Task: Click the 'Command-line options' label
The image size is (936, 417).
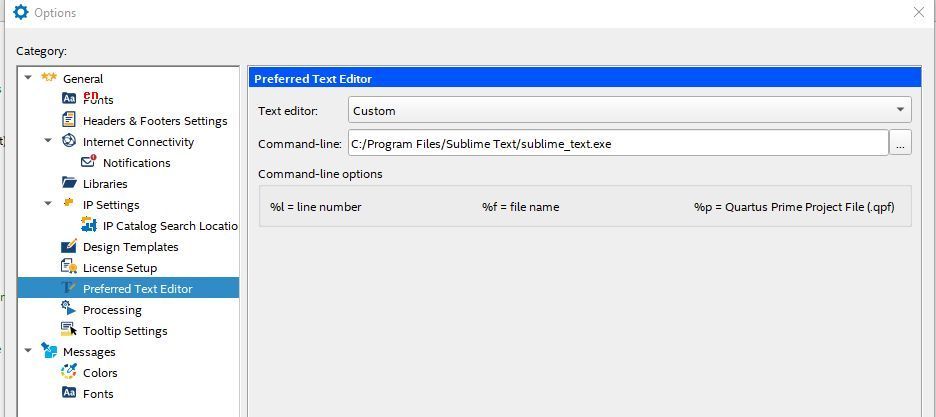Action: pyautogui.click(x=320, y=174)
